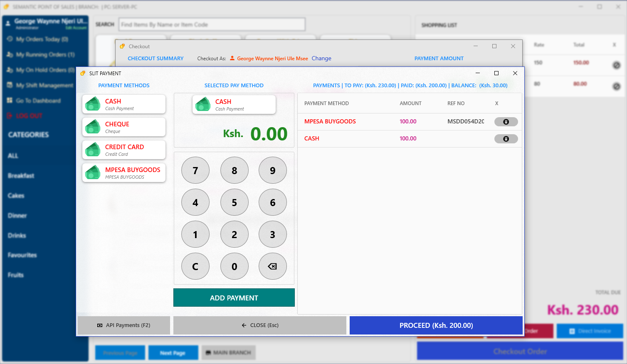Select CASH from payment methods list
The height and width of the screenshot is (364, 627).
coord(124,104)
